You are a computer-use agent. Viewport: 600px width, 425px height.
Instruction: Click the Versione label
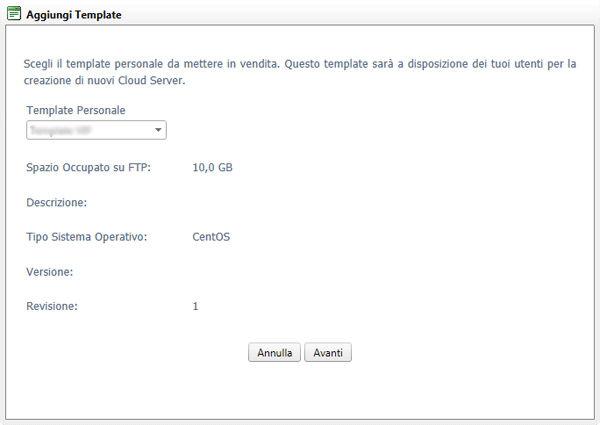49,272
